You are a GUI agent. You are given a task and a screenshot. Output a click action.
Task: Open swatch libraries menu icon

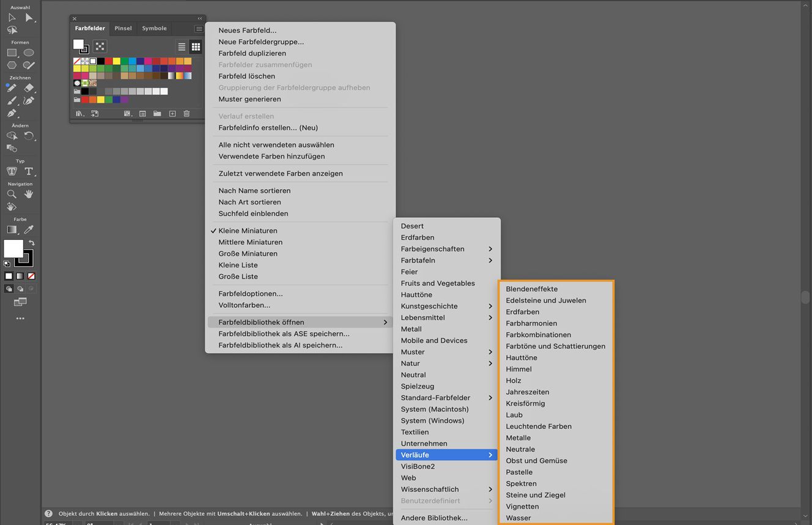click(79, 114)
